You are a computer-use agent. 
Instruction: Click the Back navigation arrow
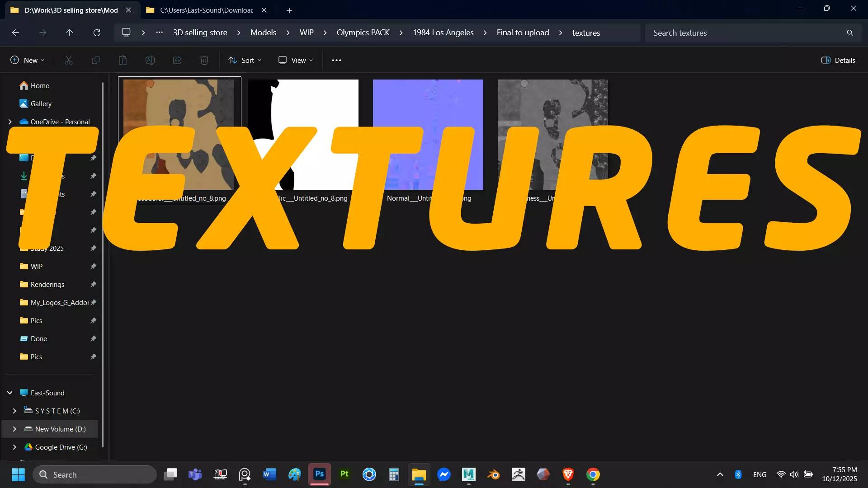point(15,33)
